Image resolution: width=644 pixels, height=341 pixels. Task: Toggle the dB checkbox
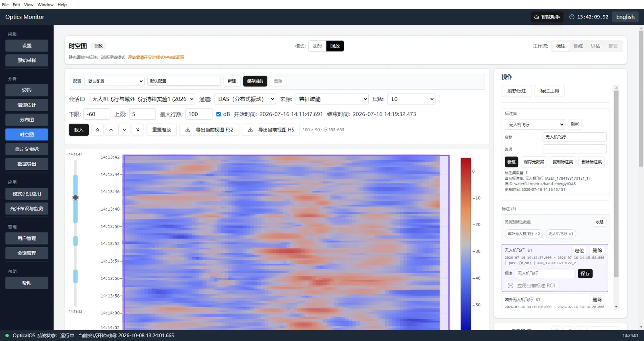point(219,114)
